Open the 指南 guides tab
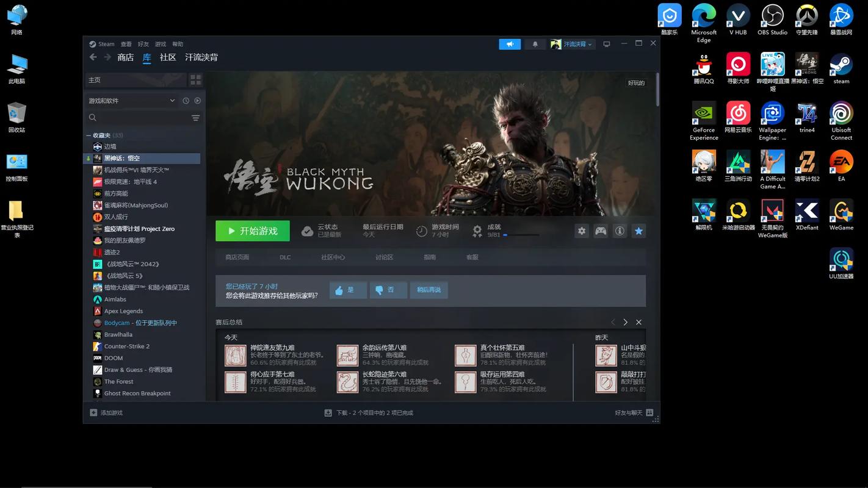This screenshot has width=868, height=488. [x=430, y=257]
